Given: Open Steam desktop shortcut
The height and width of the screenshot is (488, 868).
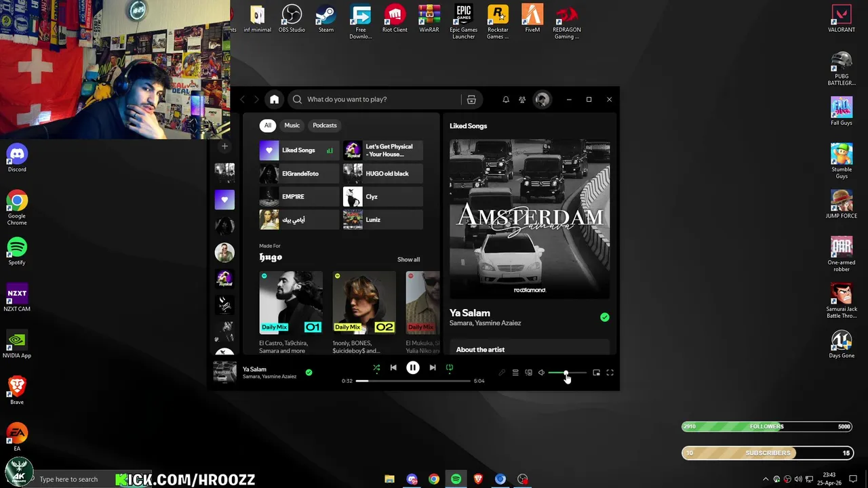Looking at the screenshot, I should click(x=326, y=19).
